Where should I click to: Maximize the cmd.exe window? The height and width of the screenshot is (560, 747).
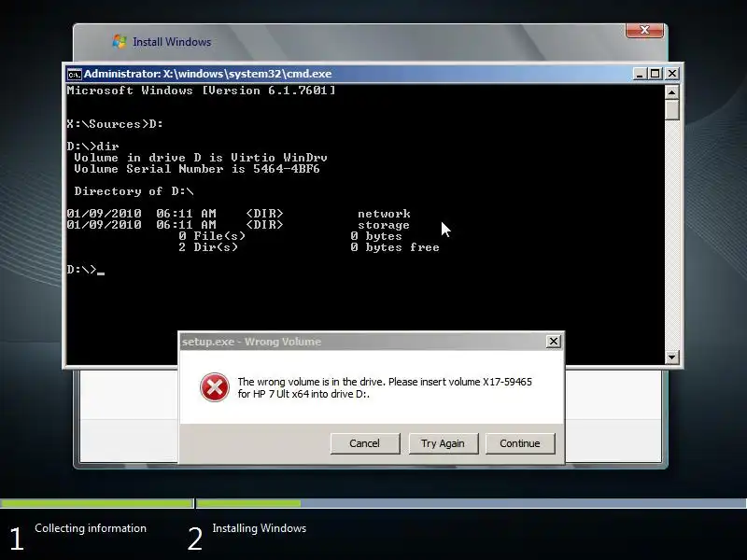(655, 74)
